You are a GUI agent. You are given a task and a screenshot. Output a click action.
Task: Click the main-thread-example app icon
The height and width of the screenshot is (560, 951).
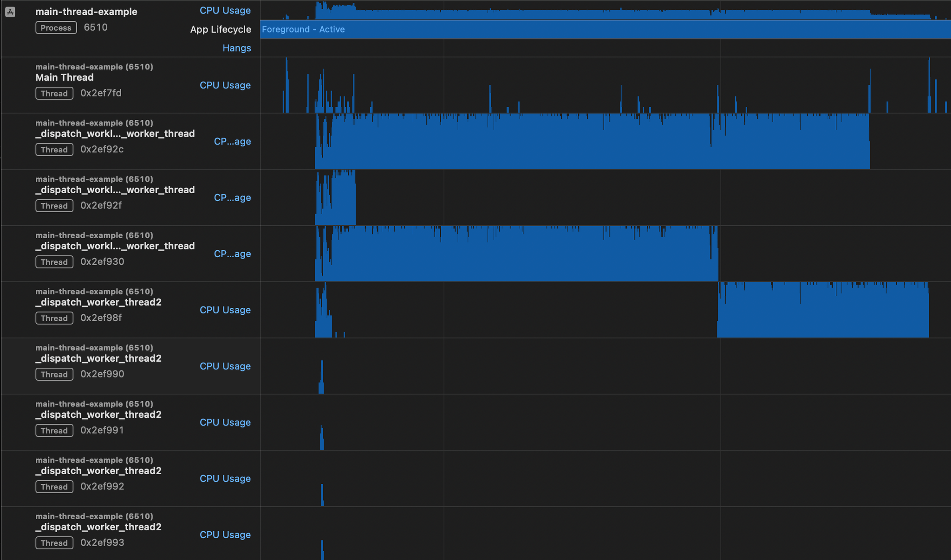10,12
